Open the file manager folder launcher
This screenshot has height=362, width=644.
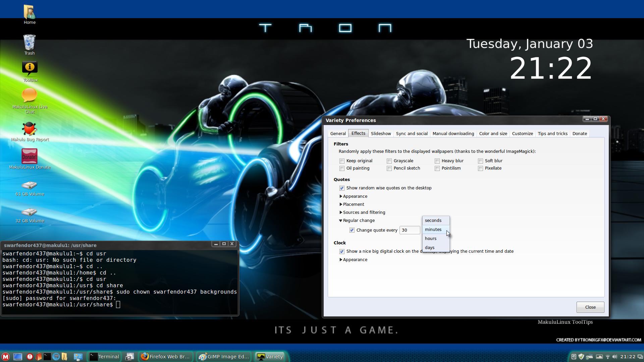coord(64,357)
